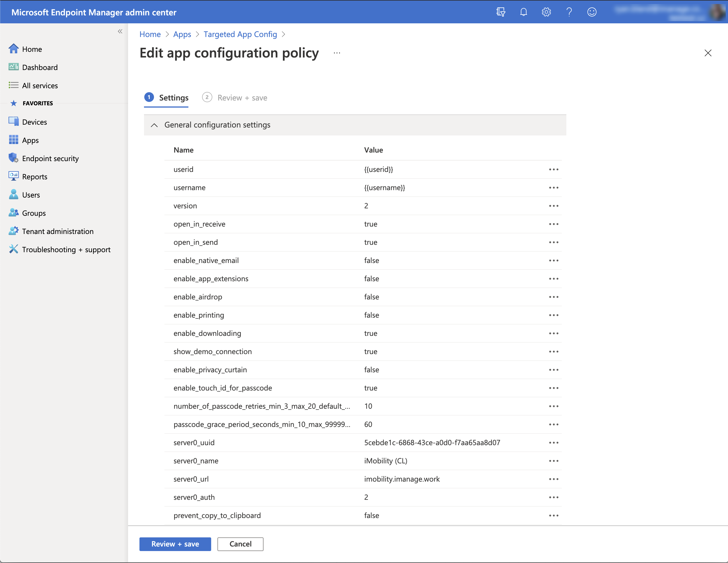Viewport: 728px width, 563px height.
Task: Click the help question mark icon
Action: tap(569, 12)
